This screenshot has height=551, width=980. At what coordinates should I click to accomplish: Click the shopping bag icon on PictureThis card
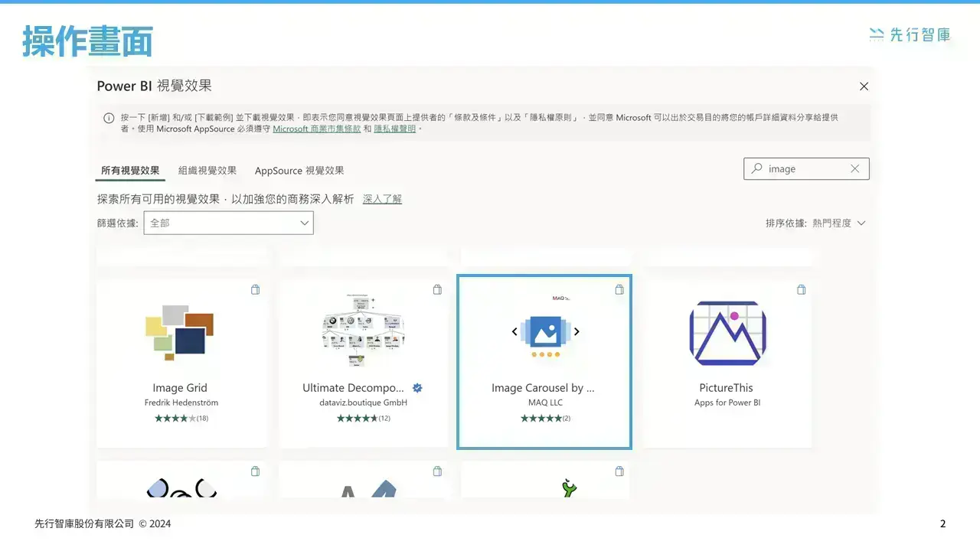[802, 289]
